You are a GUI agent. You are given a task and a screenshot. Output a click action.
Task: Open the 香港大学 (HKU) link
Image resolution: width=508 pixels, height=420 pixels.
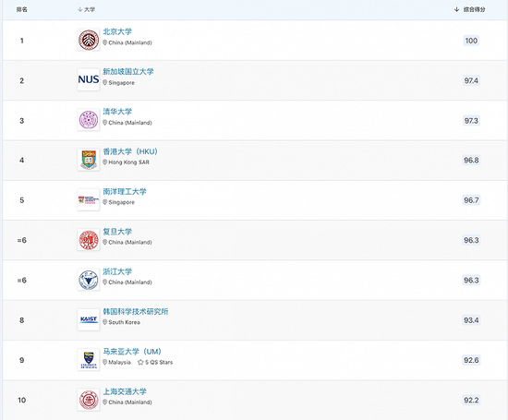click(x=130, y=151)
